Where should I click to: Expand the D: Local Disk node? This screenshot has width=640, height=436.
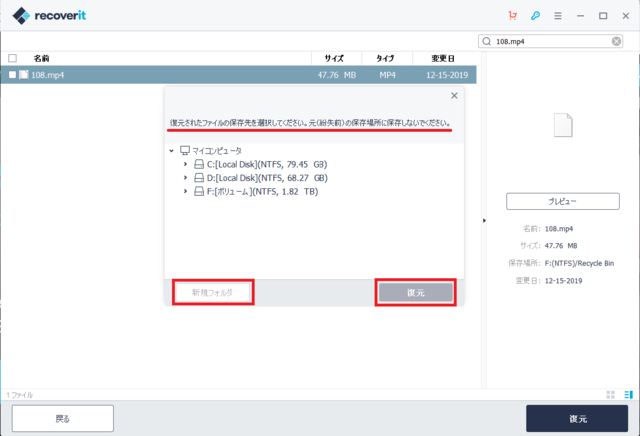point(185,178)
